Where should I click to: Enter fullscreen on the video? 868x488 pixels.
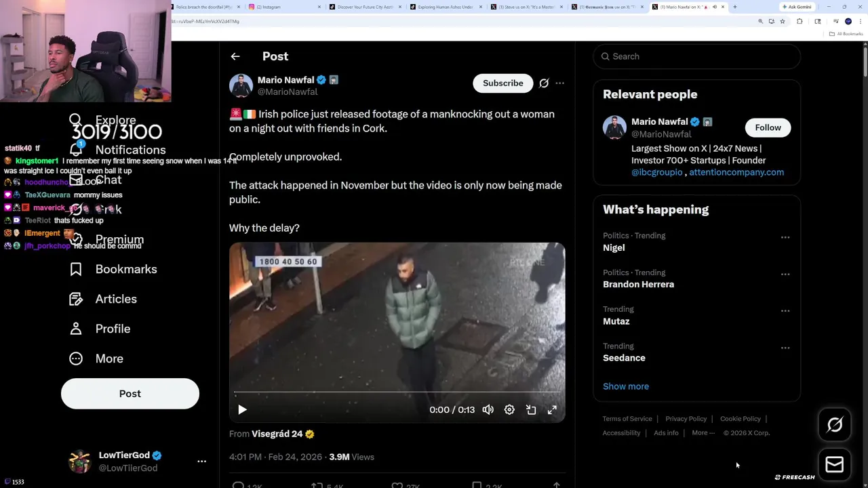(552, 409)
